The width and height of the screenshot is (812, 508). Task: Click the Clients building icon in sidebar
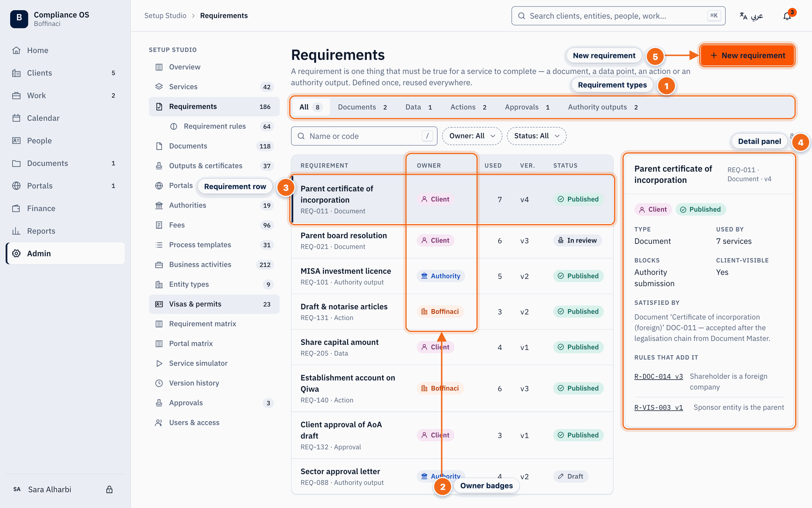16,73
